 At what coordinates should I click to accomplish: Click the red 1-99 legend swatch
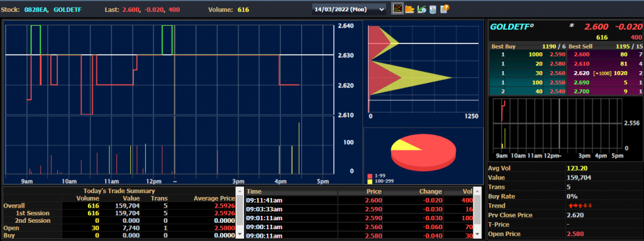[x=370, y=176]
